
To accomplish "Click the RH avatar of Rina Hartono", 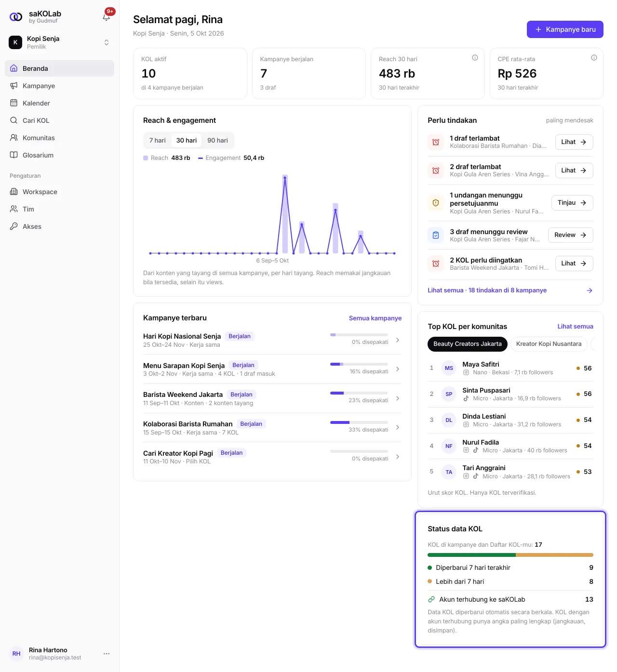I will (16, 654).
